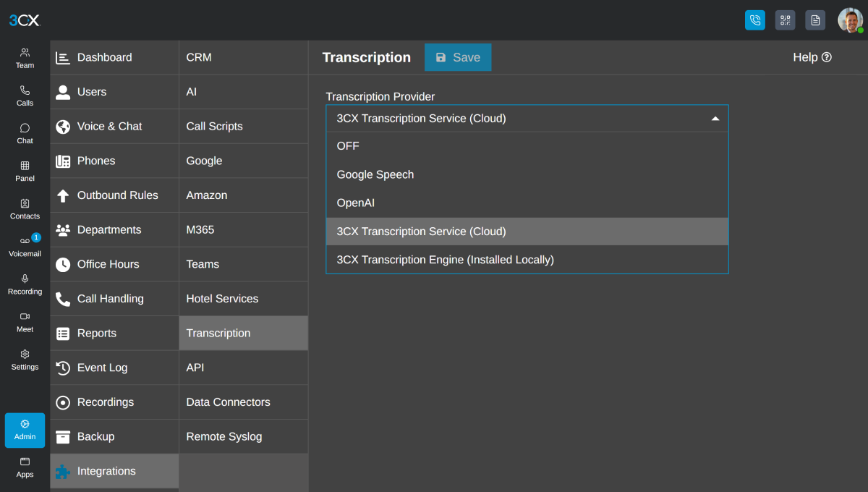This screenshot has width=868, height=492.
Task: Pick 3CX Transcription Service (Cloud) list option
Action: [527, 232]
